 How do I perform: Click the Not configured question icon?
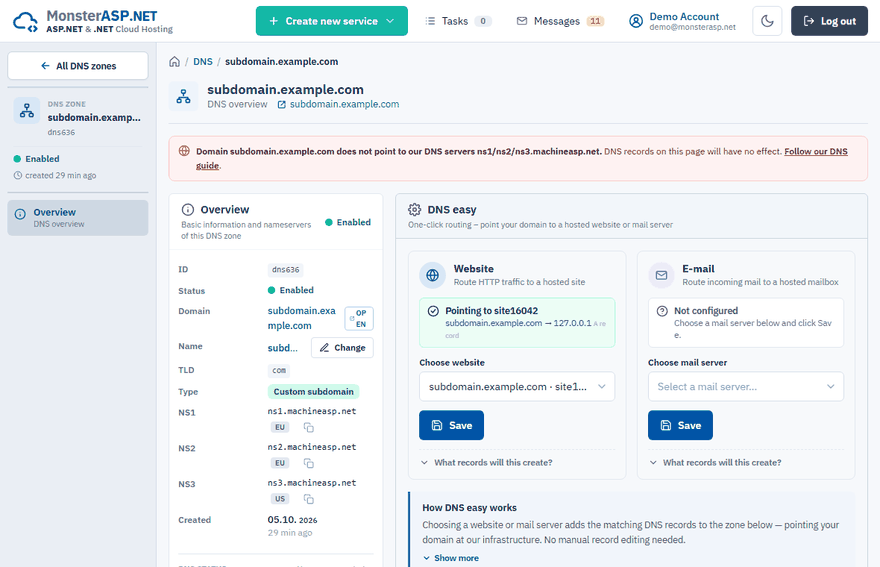(x=662, y=311)
